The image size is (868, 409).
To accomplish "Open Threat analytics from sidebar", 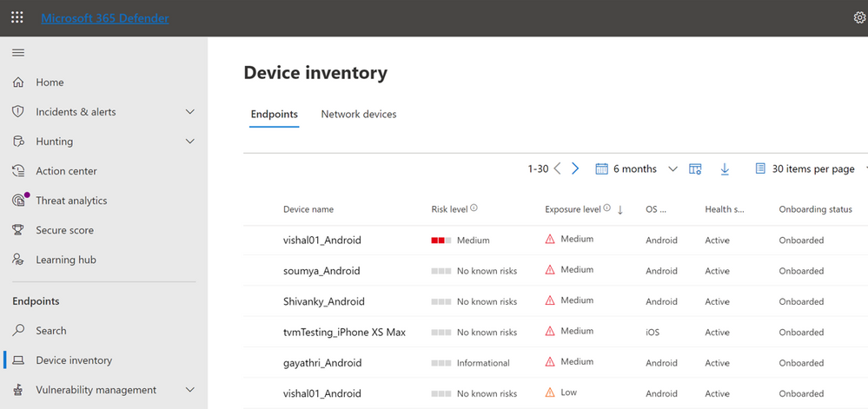I will [x=71, y=201].
